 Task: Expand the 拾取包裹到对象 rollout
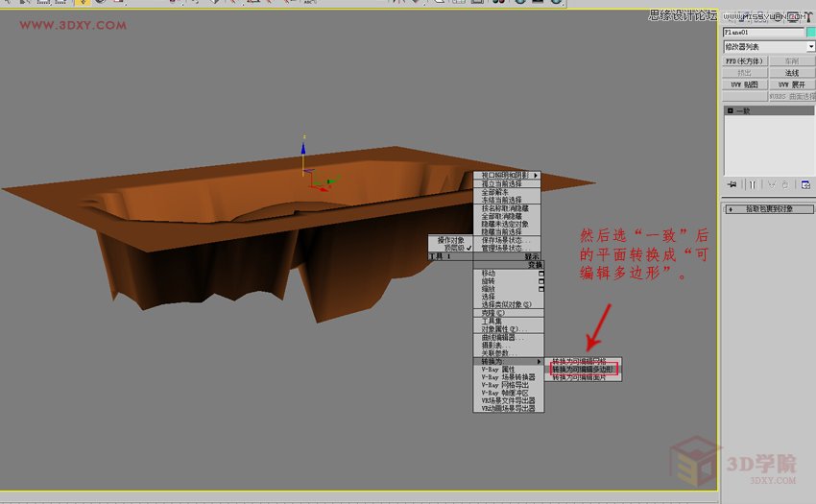pyautogui.click(x=769, y=208)
